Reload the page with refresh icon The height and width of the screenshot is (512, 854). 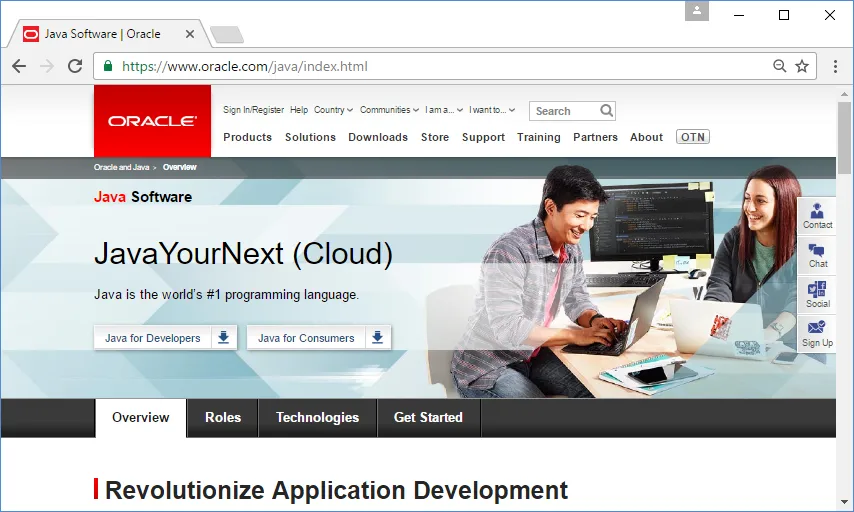74,66
